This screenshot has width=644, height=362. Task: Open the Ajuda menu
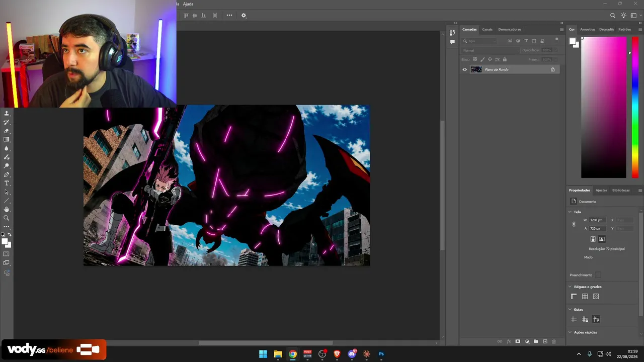(188, 4)
